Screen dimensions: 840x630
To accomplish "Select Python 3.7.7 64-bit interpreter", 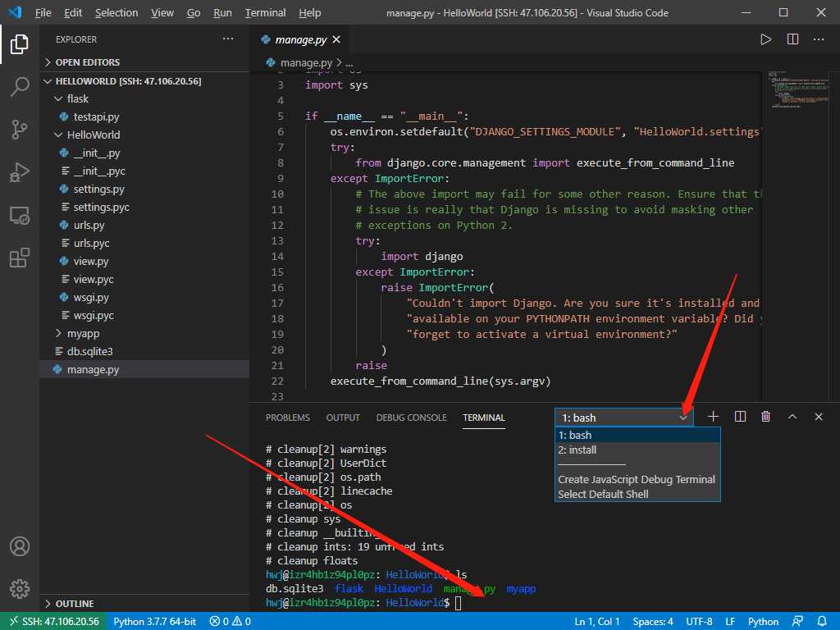I will click(x=155, y=622).
